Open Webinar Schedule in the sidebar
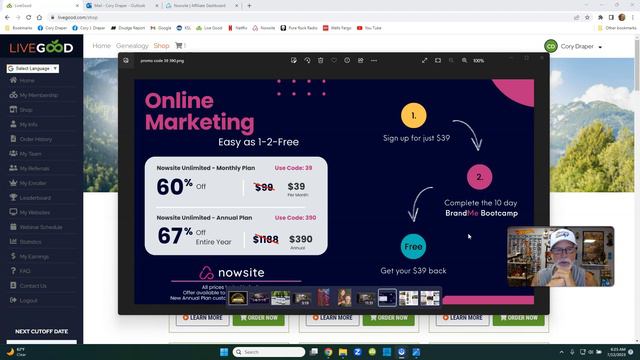Screen dimensions: 640x360 tap(41, 227)
